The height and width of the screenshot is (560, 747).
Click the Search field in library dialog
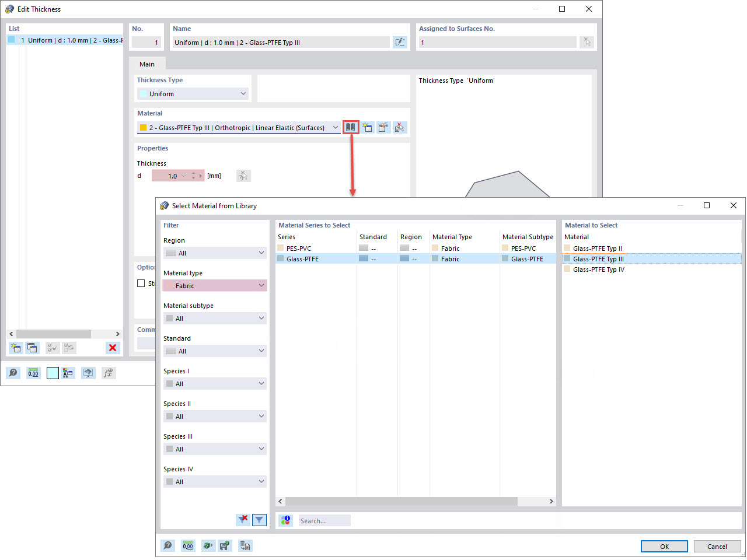[324, 520]
